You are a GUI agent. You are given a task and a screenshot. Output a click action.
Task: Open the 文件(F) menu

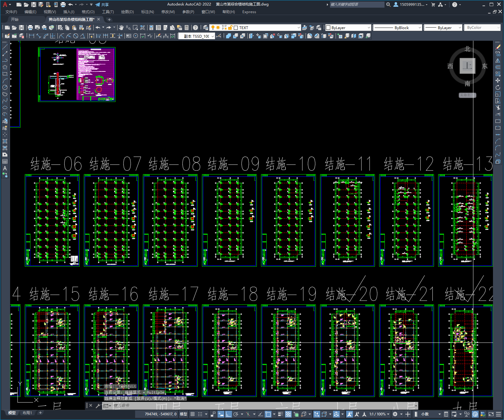pos(11,12)
